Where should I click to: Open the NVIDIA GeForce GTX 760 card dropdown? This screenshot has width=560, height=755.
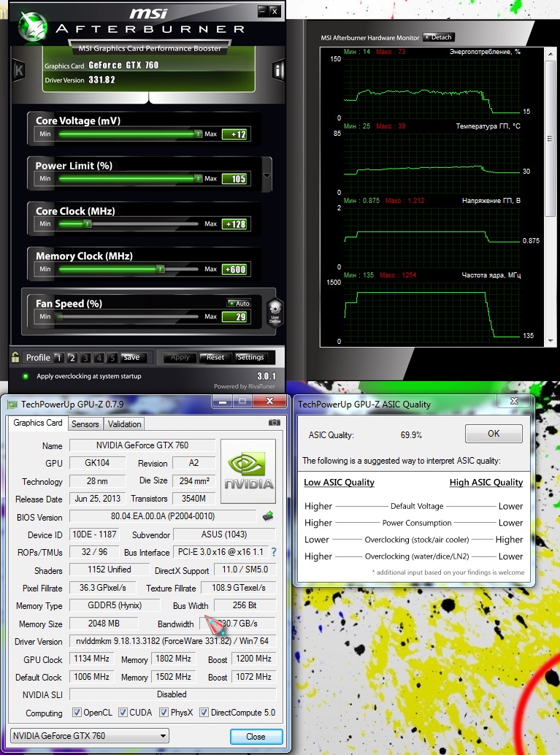pyautogui.click(x=90, y=736)
